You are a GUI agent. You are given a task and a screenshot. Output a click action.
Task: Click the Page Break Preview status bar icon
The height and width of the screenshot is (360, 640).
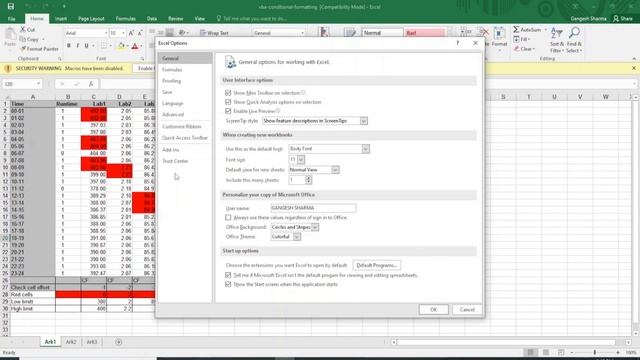point(561,352)
